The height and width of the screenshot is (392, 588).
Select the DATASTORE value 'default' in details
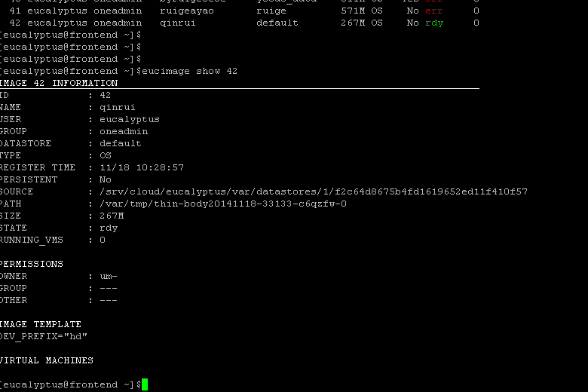click(x=121, y=143)
